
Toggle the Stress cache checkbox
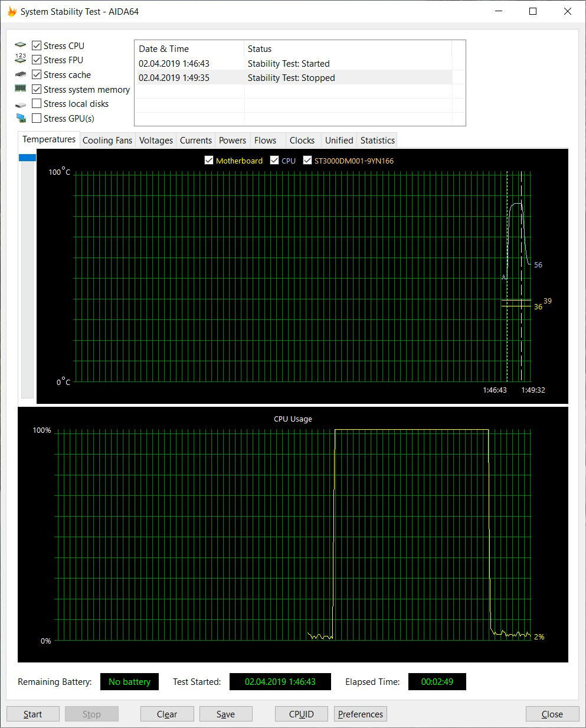coord(37,74)
